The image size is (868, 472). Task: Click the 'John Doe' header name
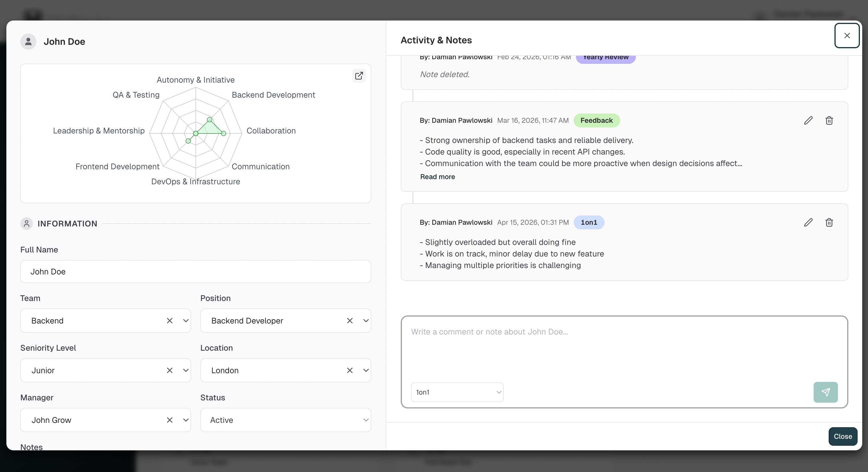pyautogui.click(x=64, y=41)
